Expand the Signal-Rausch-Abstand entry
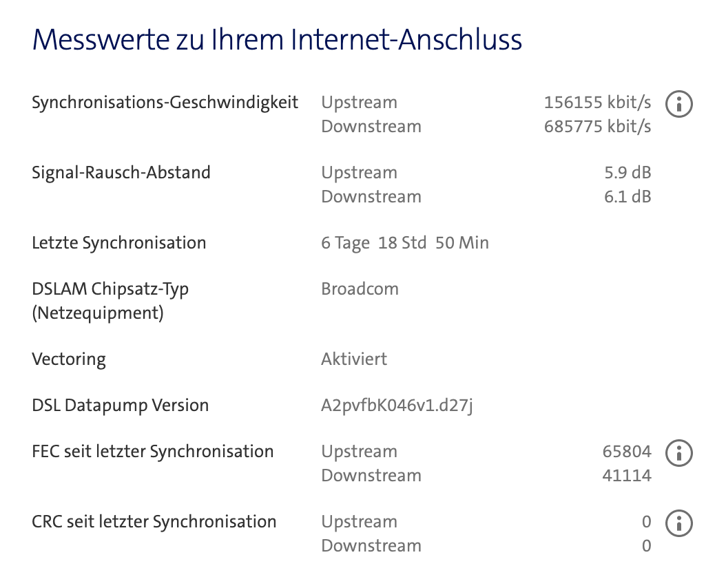 (121, 172)
